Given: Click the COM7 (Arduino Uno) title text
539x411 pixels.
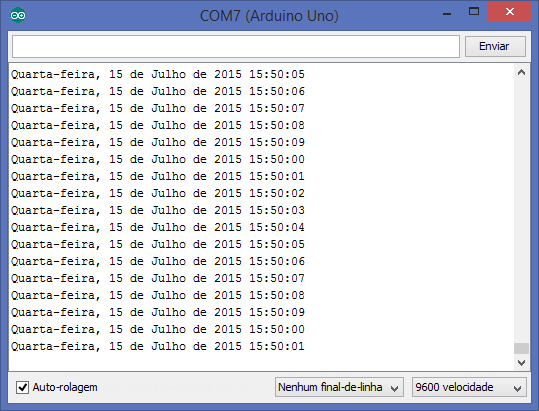Looking at the screenshot, I should [x=269, y=16].
